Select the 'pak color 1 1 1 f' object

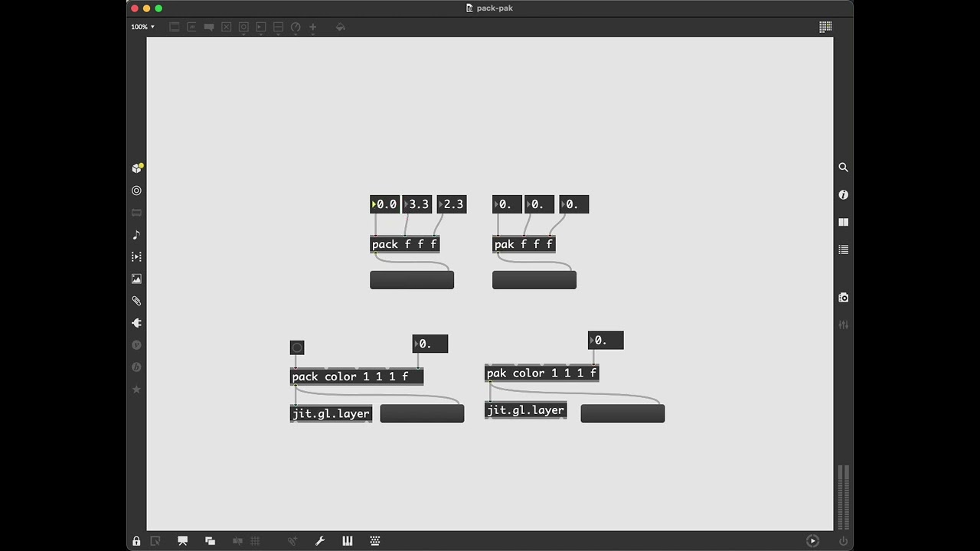click(x=542, y=373)
